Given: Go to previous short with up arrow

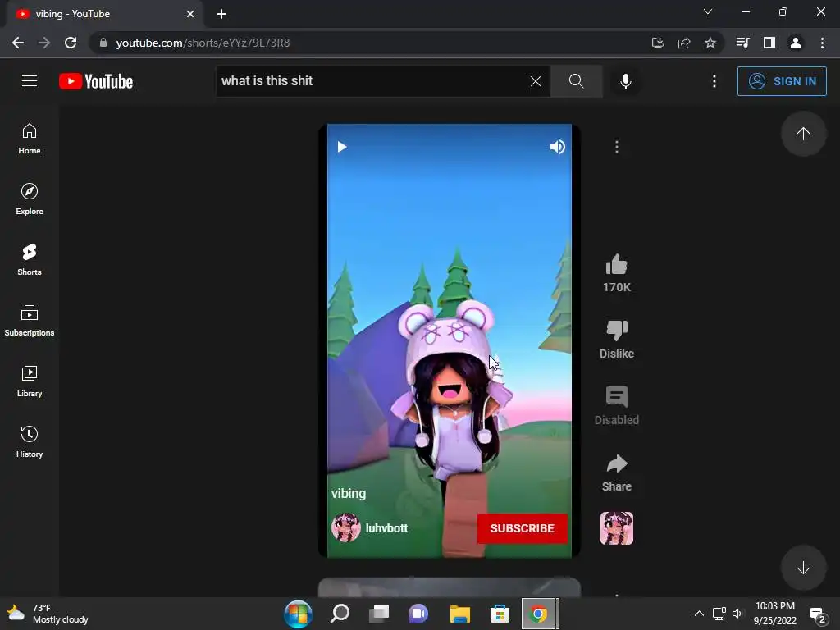Looking at the screenshot, I should [803, 134].
